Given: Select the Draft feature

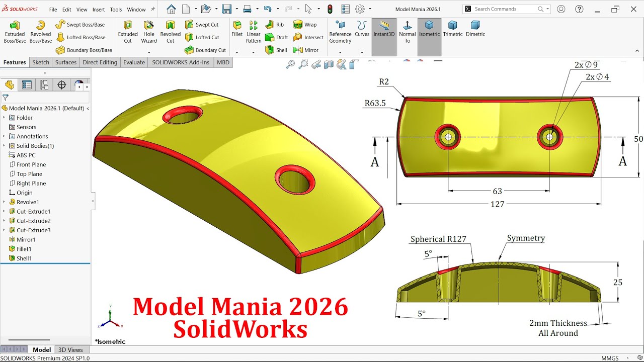Looking at the screenshot, I should click(x=277, y=37).
